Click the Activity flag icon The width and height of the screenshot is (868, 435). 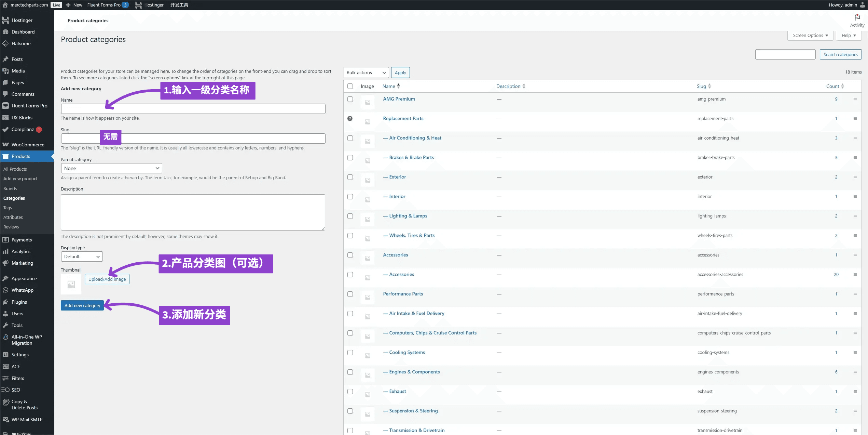click(x=857, y=18)
